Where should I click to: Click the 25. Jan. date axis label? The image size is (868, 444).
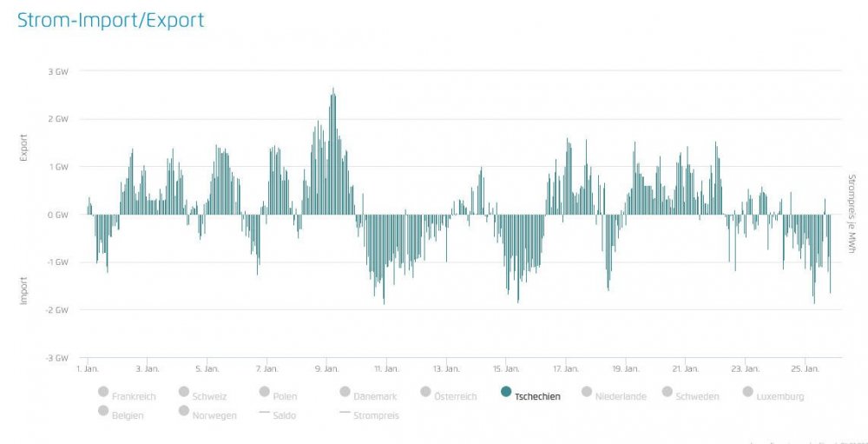[x=805, y=368]
